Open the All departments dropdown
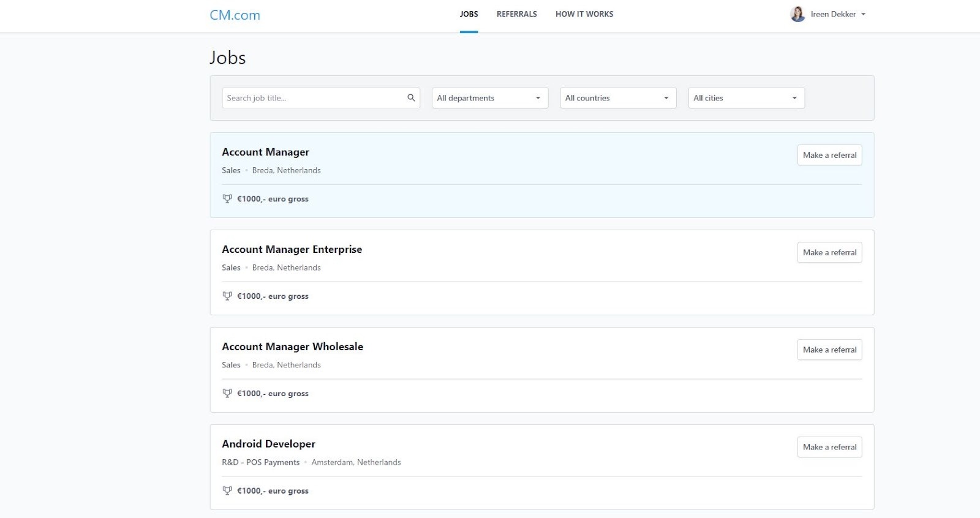The image size is (980, 518). tap(489, 98)
